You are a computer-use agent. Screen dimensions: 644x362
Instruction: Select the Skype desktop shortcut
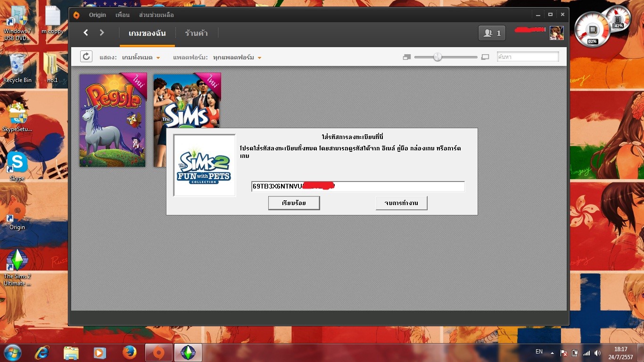pyautogui.click(x=17, y=166)
